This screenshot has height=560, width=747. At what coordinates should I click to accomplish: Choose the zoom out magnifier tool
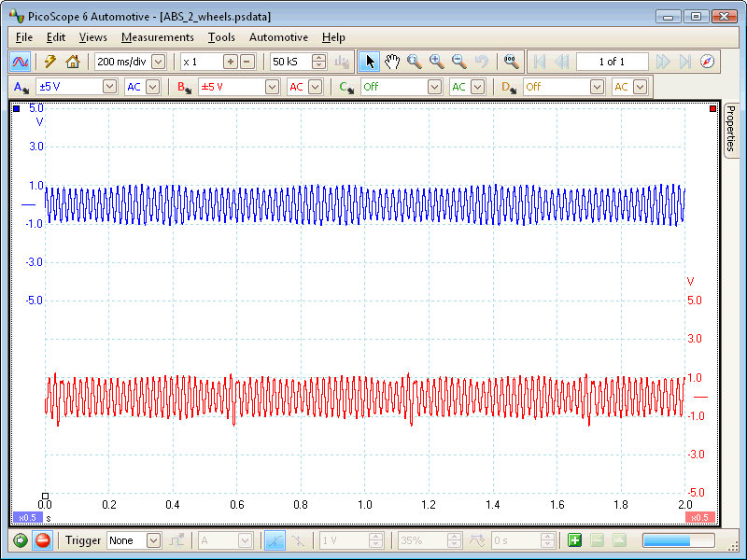pyautogui.click(x=458, y=62)
